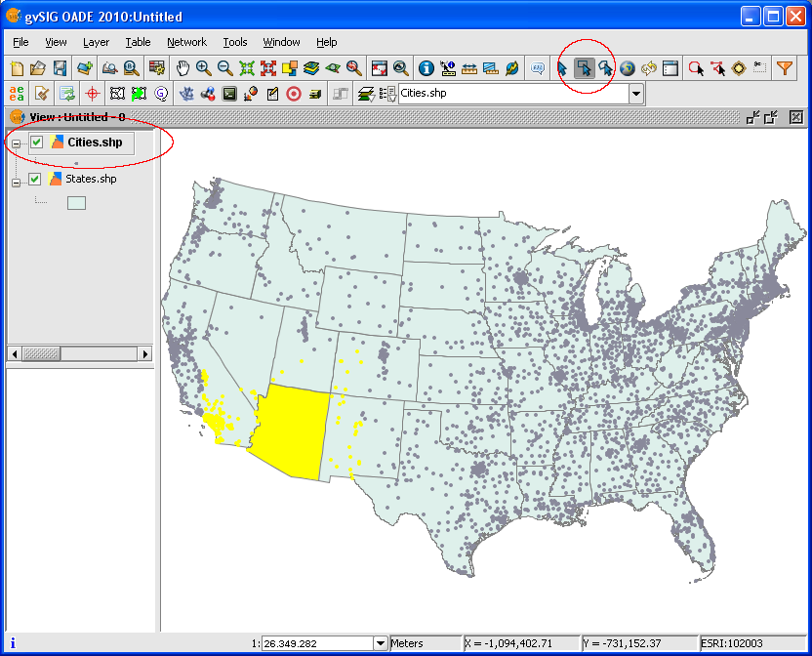Click the yellow Filter funnel icon
The height and width of the screenshot is (656, 812).
click(784, 68)
